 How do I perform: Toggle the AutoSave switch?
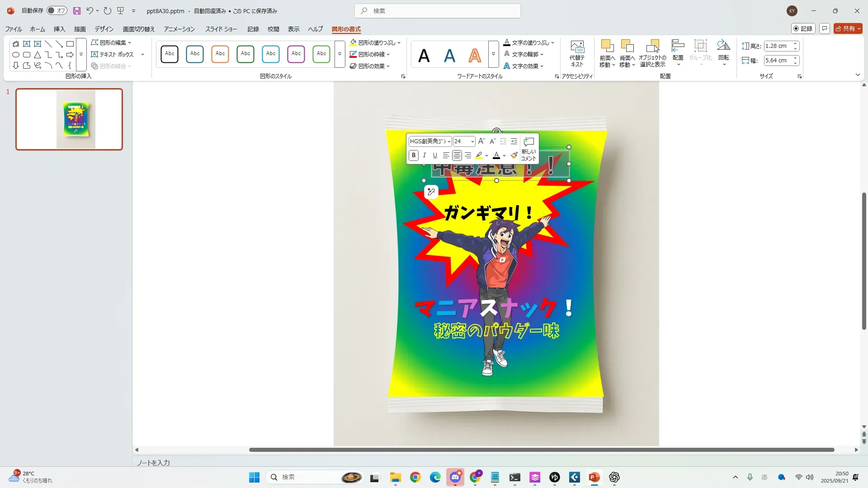click(57, 11)
